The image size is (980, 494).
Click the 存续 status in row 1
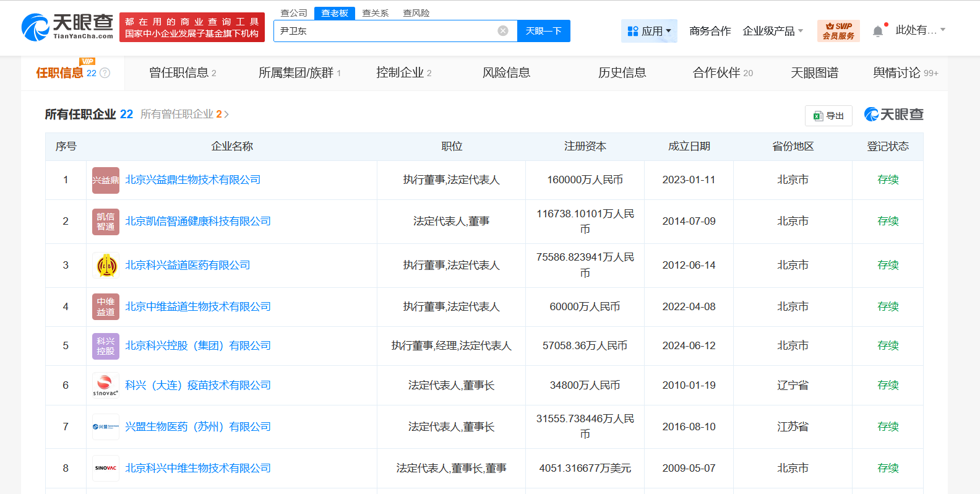pyautogui.click(x=888, y=180)
